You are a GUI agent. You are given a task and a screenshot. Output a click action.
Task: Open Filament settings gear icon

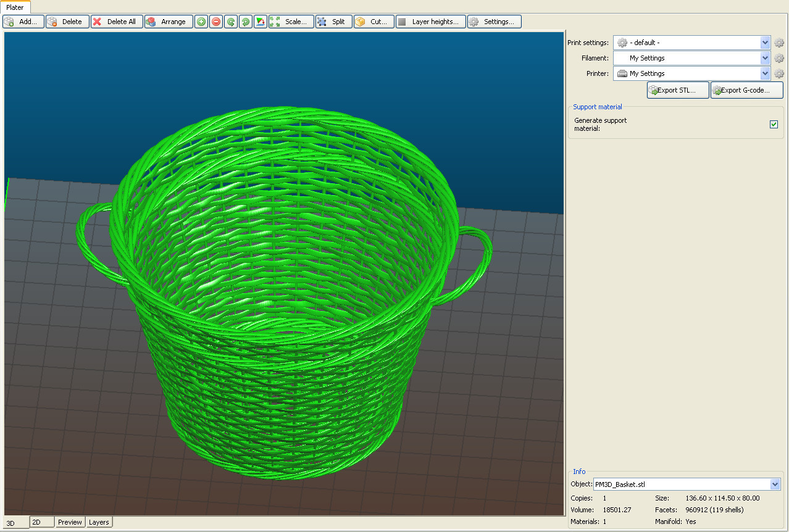click(x=779, y=58)
